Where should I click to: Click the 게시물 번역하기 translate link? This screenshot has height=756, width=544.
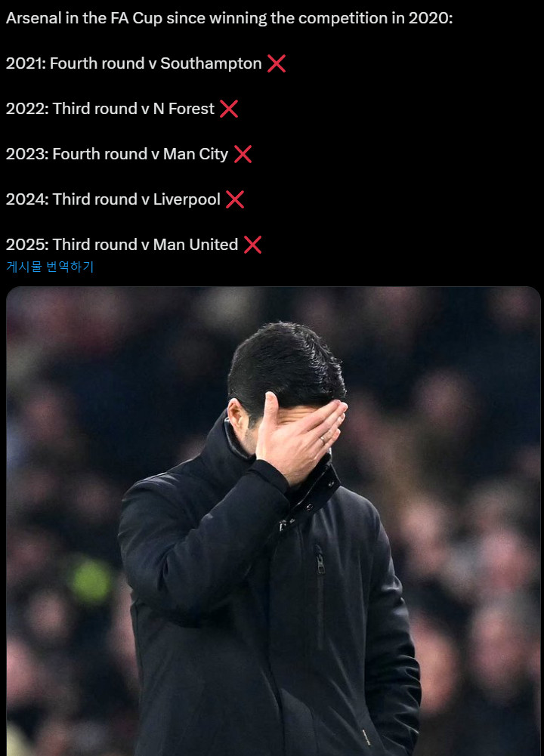pos(50,267)
